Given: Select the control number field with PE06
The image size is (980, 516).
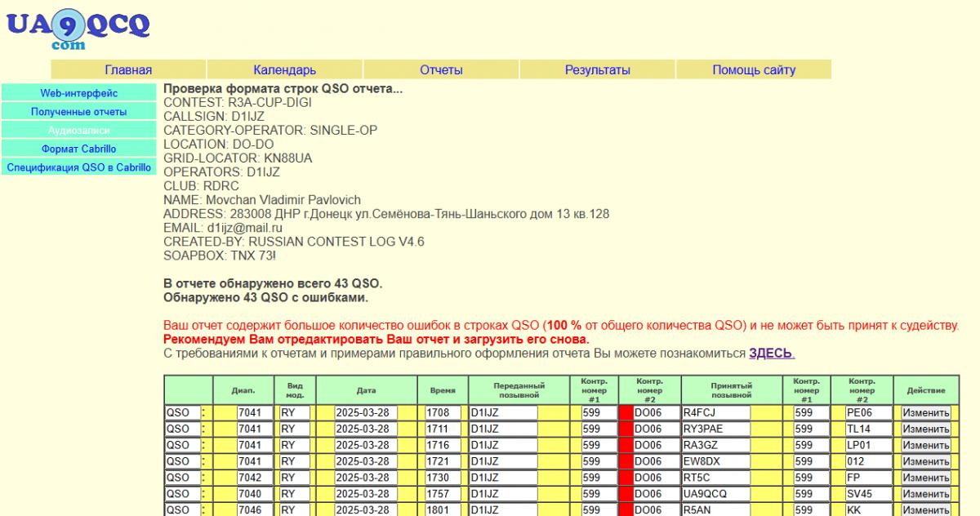Looking at the screenshot, I should pos(866,413).
